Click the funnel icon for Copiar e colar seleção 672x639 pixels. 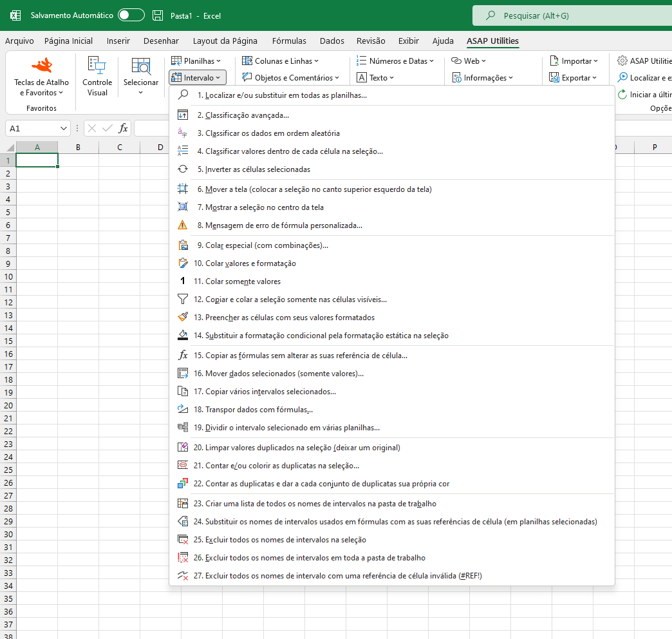click(x=183, y=299)
